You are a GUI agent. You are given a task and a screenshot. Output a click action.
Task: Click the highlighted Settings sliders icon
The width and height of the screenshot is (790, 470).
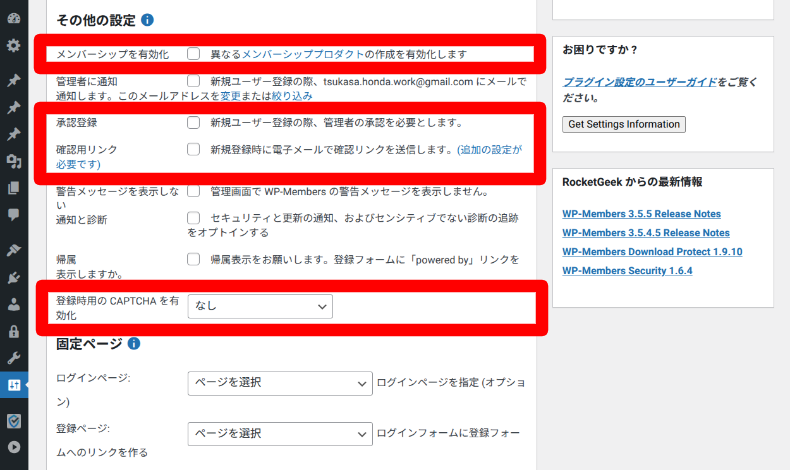point(14,385)
